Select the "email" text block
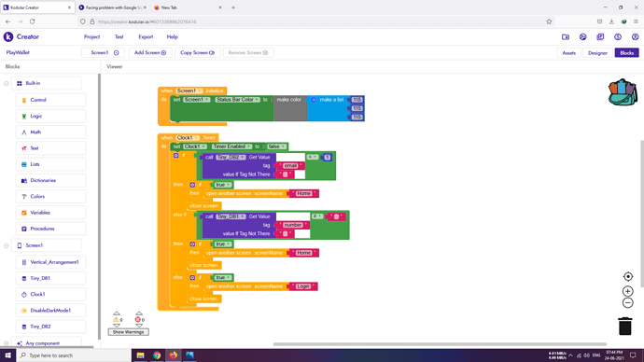This screenshot has height=362, width=644. coord(290,166)
